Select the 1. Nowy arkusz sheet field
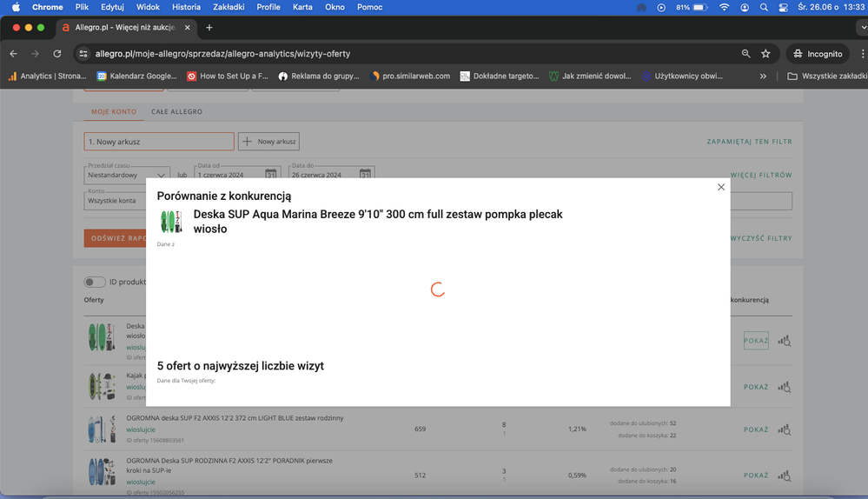 click(x=159, y=141)
